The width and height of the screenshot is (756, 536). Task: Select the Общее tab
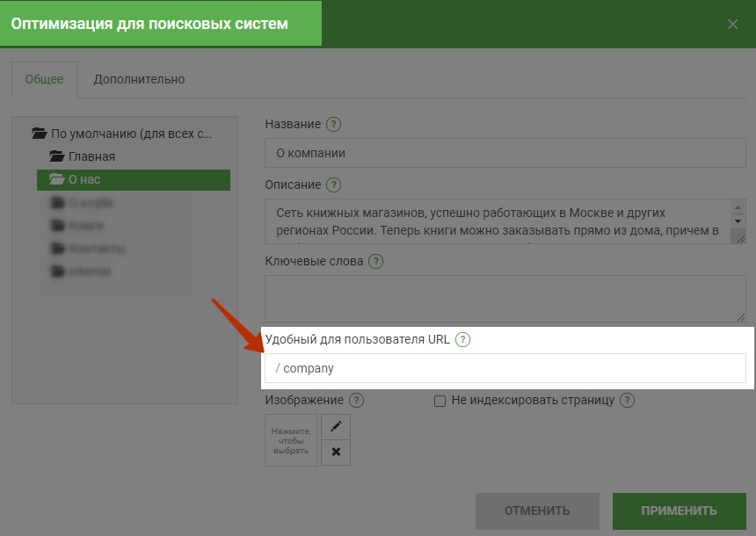click(44, 79)
